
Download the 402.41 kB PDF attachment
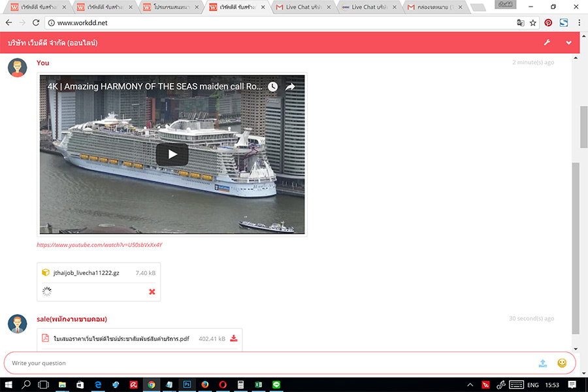[x=234, y=338]
